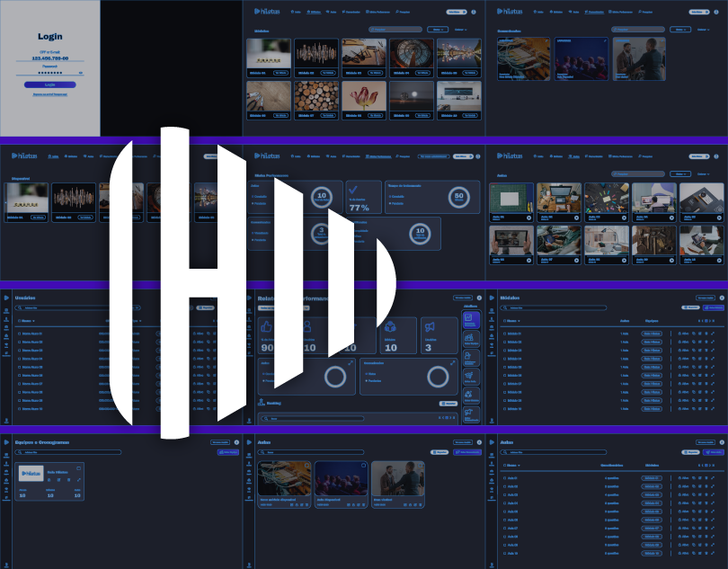Viewport: 728px width, 569px height.
Task: Tick select-all checkbox beside Nome in Módulos table
Action: click(x=505, y=321)
